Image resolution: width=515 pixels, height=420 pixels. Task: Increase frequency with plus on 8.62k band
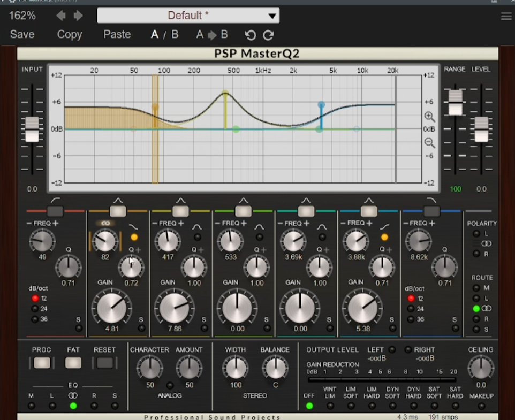tap(432, 224)
